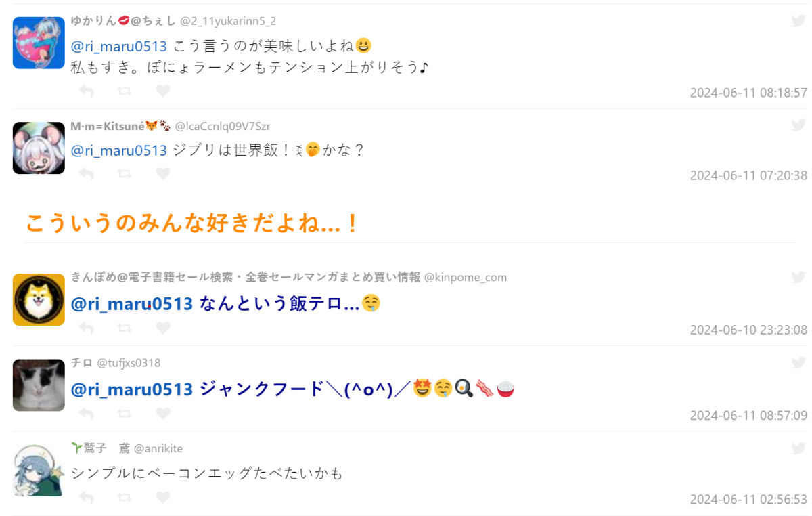Open きんぽめ's Shiba dog avatar

pyautogui.click(x=39, y=299)
